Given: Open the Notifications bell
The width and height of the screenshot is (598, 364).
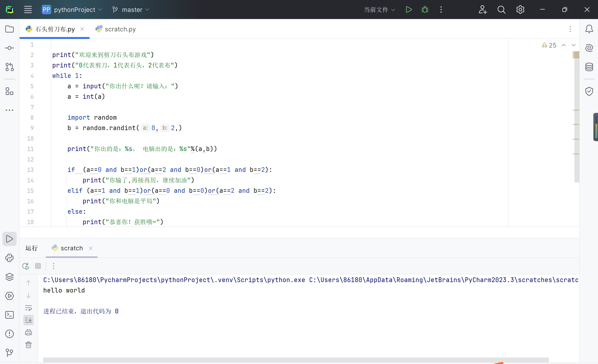Looking at the screenshot, I should pos(589,29).
